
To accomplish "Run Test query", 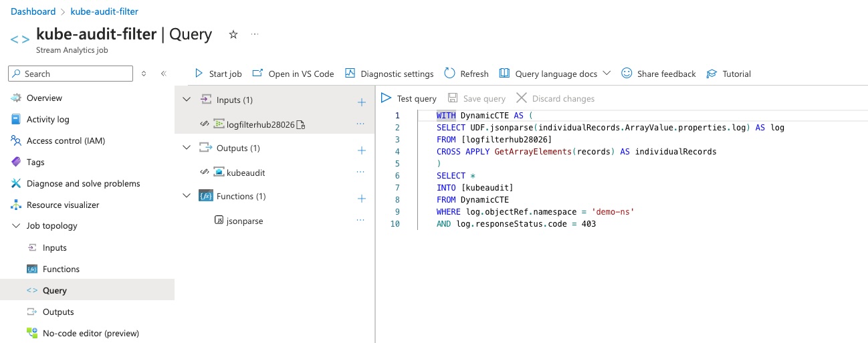I will (x=409, y=98).
